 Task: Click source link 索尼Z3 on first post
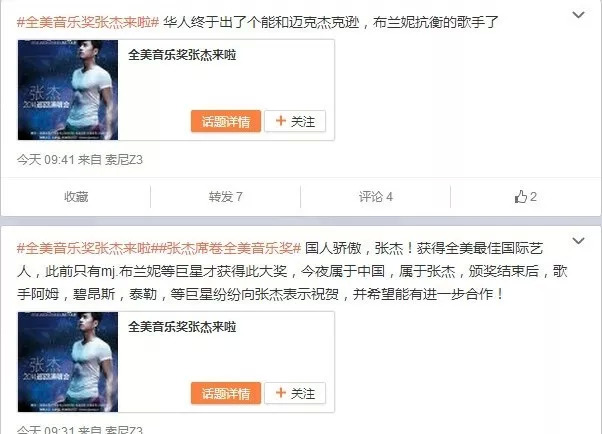(124, 159)
